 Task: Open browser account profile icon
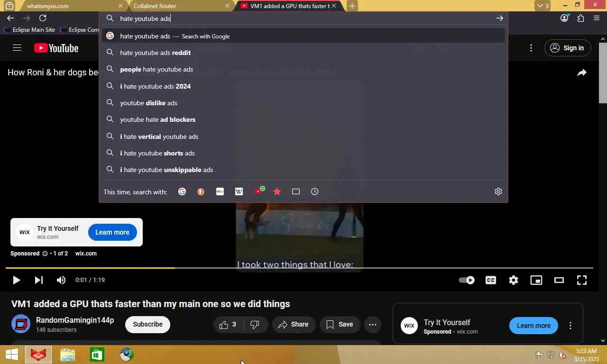[x=564, y=18]
